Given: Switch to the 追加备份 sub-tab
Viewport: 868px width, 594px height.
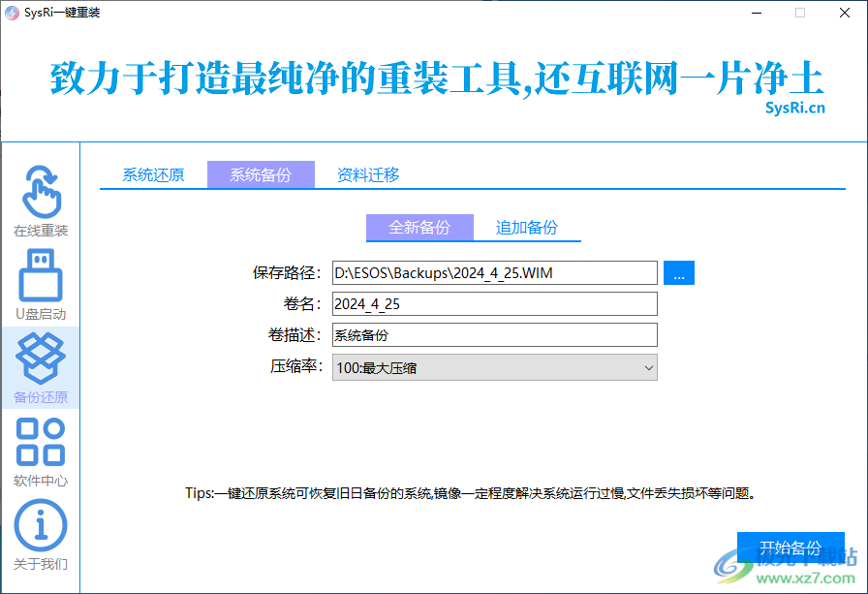Looking at the screenshot, I should coord(528,227).
